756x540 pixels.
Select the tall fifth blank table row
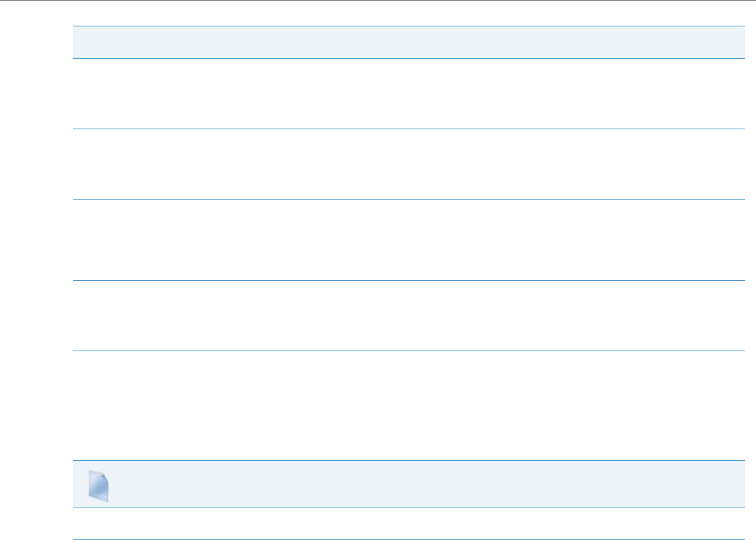tap(404, 405)
